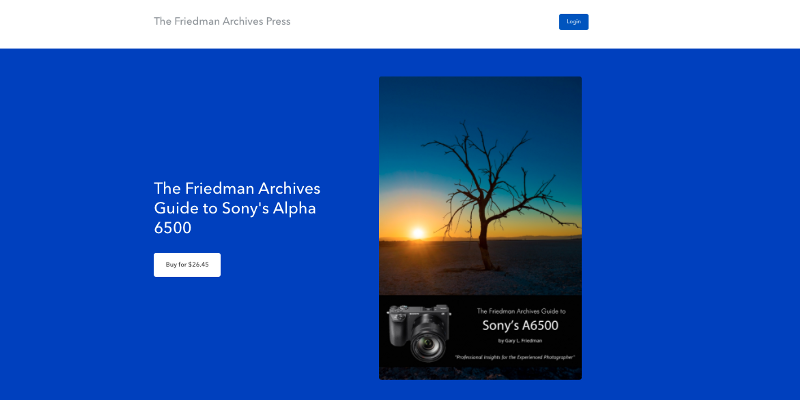
Task: Open The Friedman Archives Press home link
Action: click(x=222, y=21)
